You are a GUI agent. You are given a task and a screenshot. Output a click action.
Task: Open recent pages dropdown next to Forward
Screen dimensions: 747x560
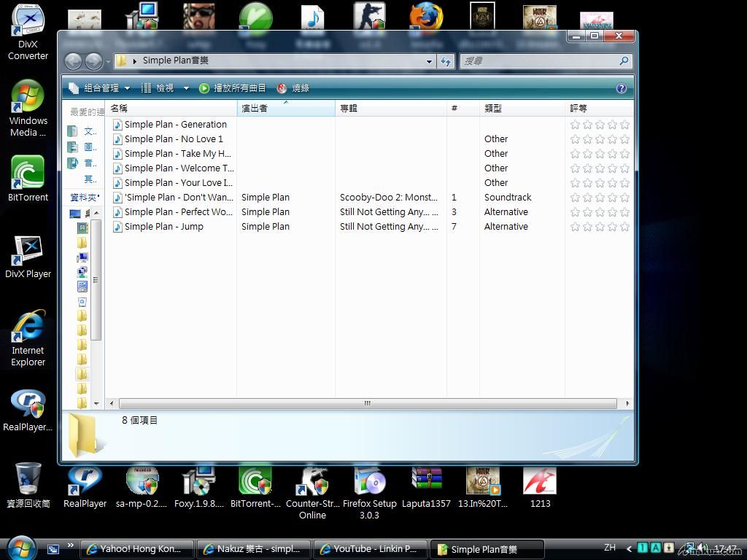(x=108, y=61)
